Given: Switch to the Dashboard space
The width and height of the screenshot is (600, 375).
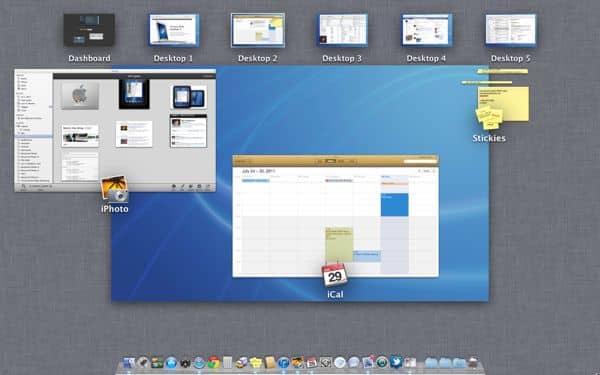Looking at the screenshot, I should 89,30.
